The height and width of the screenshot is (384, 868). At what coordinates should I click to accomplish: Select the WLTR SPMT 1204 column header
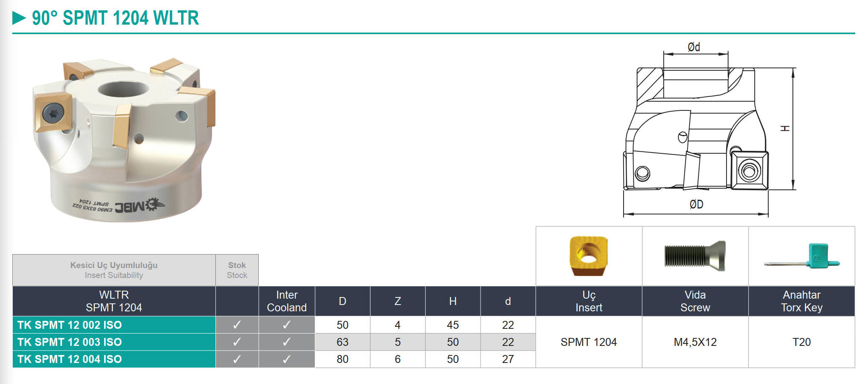[114, 301]
